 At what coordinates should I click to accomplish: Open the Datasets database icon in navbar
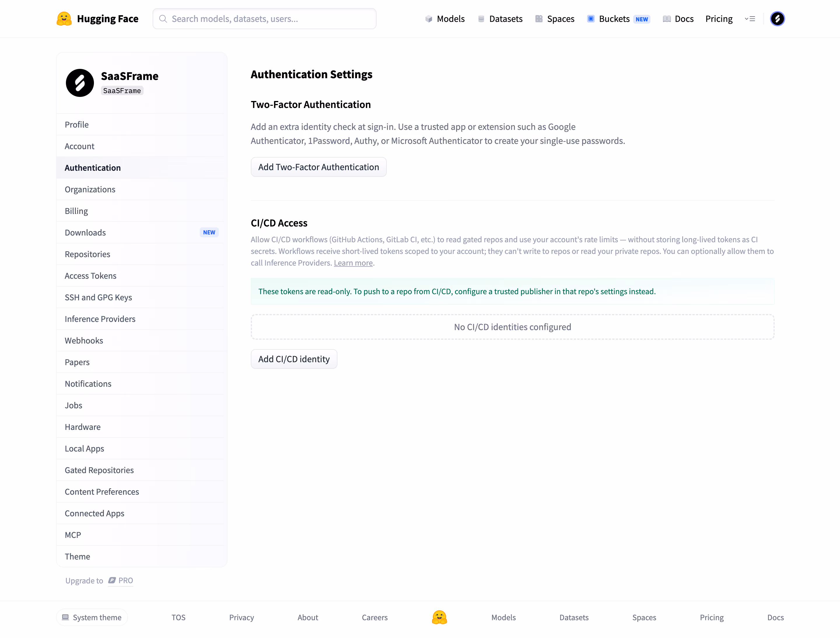tap(481, 19)
